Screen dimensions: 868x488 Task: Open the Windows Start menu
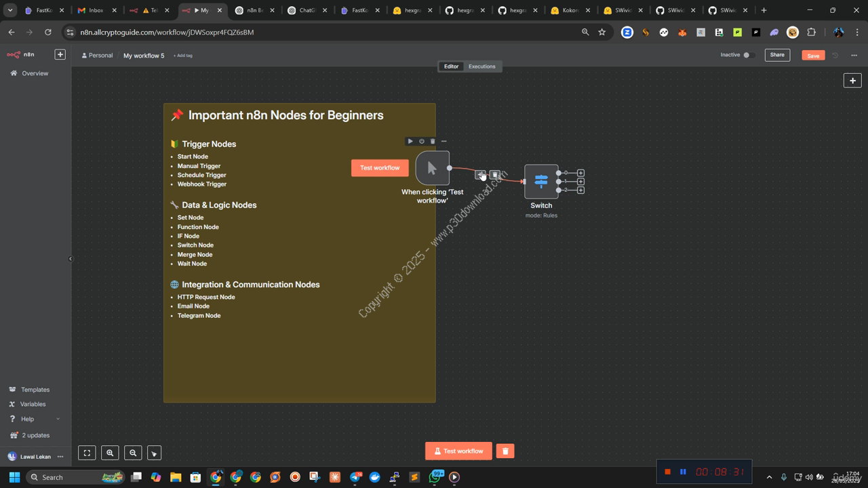(14, 477)
